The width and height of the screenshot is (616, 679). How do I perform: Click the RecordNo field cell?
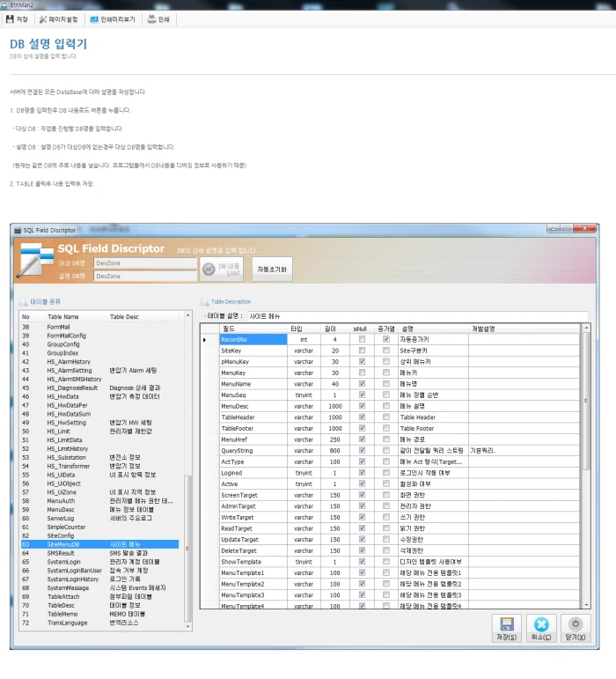[x=253, y=340]
